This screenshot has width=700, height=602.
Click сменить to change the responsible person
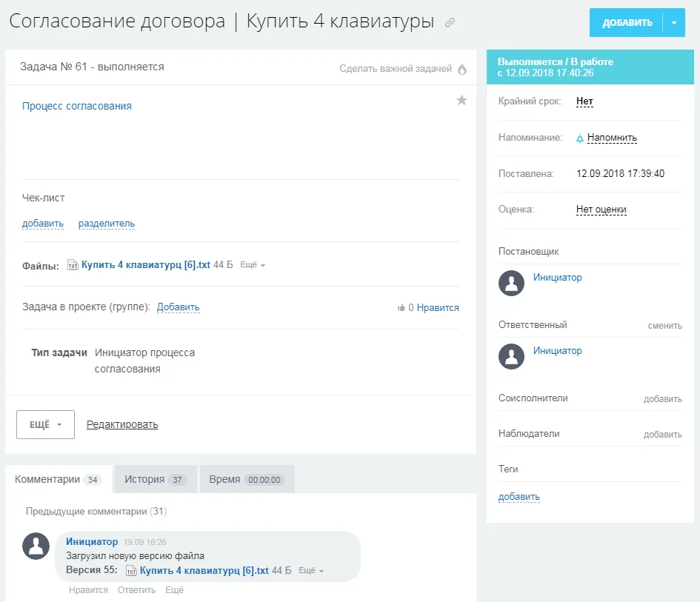666,324
